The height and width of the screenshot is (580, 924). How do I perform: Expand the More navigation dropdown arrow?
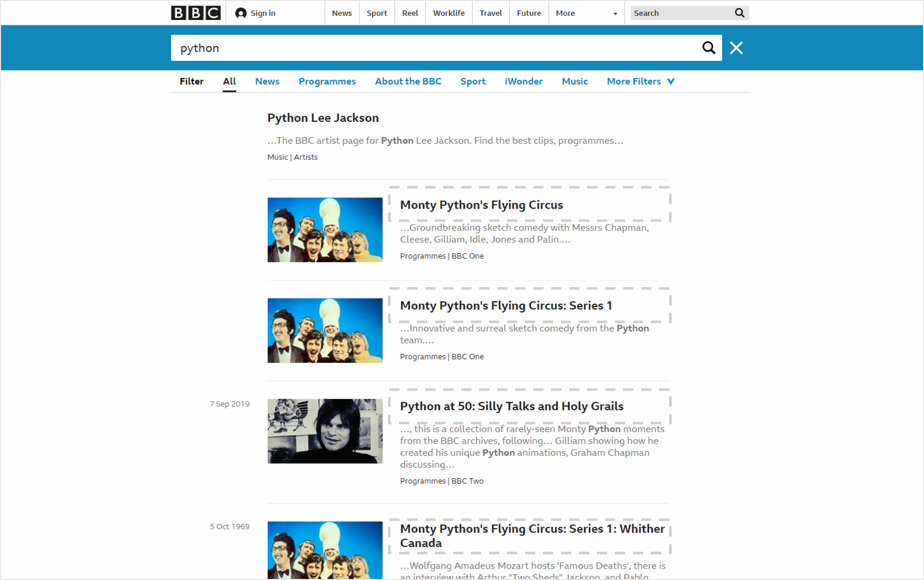pyautogui.click(x=615, y=14)
